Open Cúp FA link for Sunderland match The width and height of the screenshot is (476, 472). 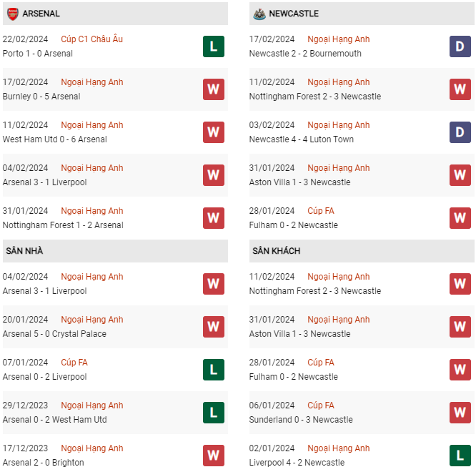tap(320, 405)
